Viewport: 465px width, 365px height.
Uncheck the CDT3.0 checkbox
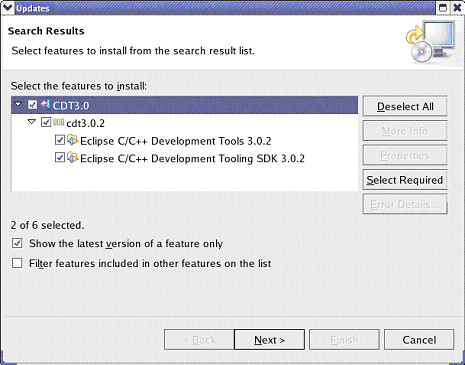(x=32, y=105)
